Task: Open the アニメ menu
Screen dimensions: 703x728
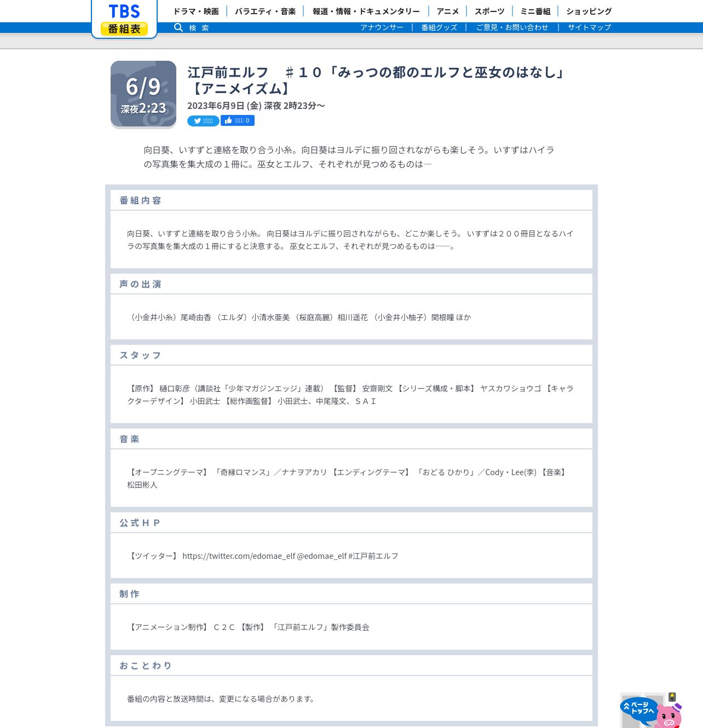Action: click(x=448, y=11)
